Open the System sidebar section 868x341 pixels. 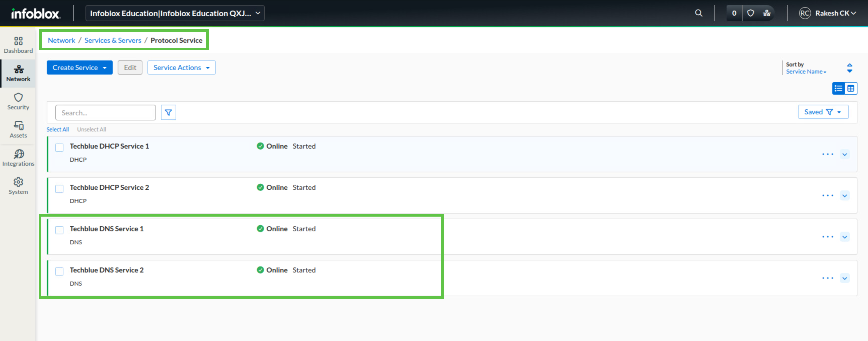(18, 186)
